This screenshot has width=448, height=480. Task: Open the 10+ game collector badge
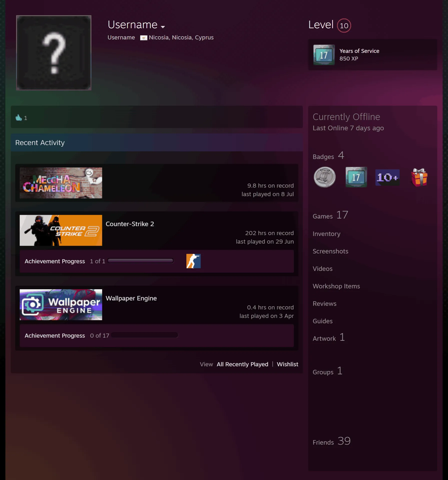(387, 177)
